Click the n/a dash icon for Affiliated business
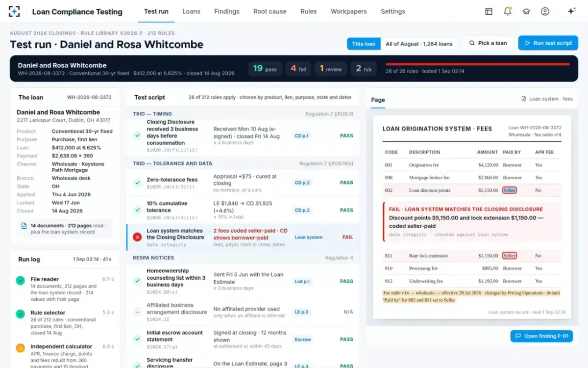 137,312
